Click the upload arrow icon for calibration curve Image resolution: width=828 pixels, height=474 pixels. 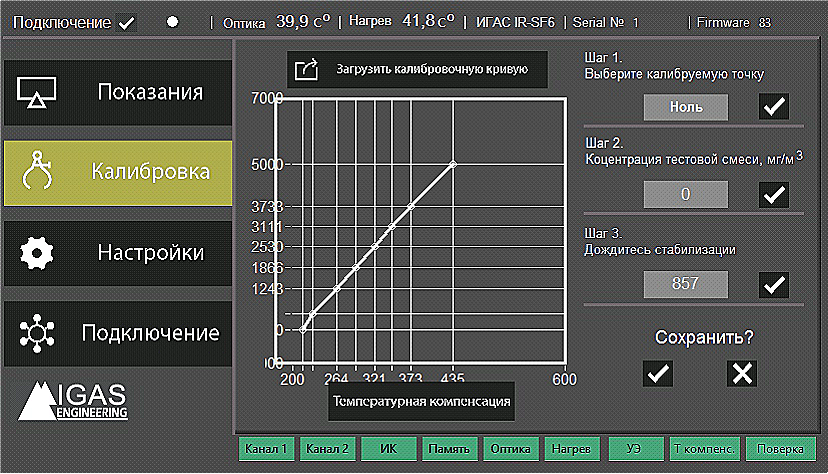point(307,69)
